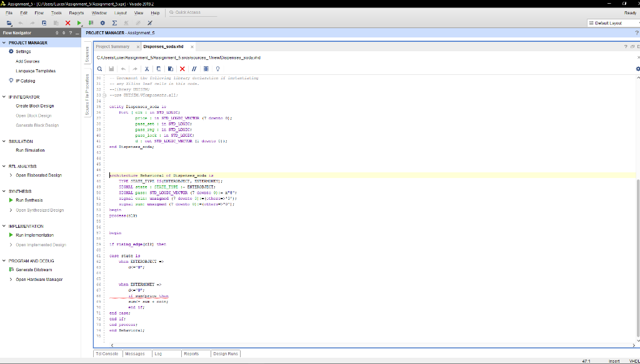Click the red X delete icon in editor toolbar
This screenshot has width=640, height=364.
(x=182, y=69)
